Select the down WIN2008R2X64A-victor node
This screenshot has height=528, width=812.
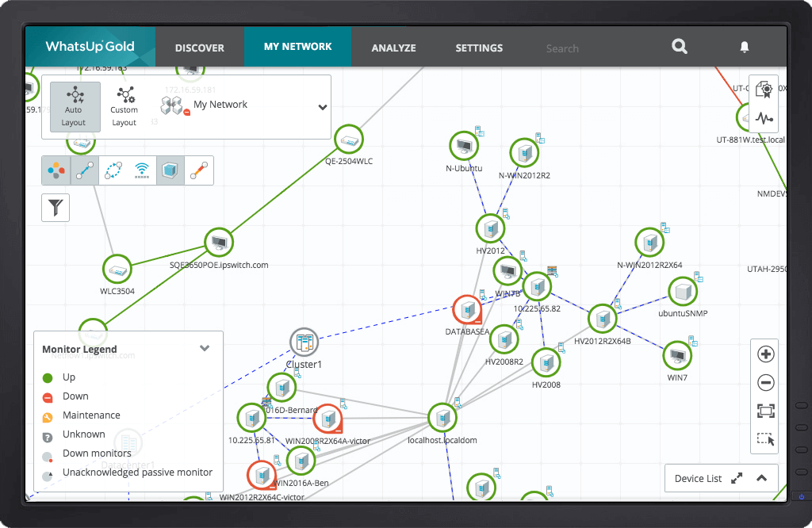(327, 419)
